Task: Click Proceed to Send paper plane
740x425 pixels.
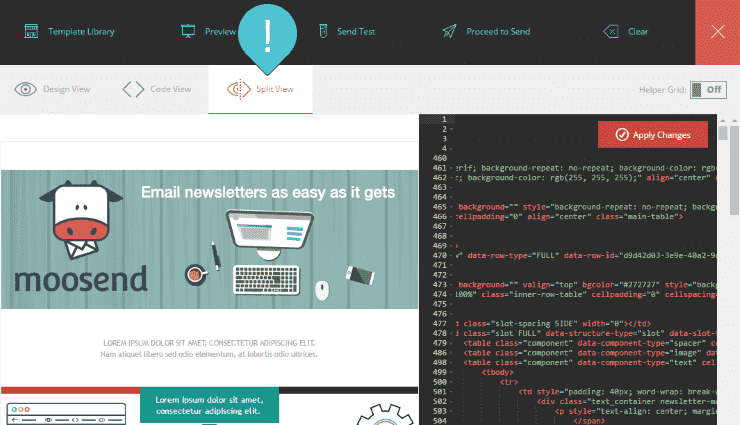Action: point(449,31)
